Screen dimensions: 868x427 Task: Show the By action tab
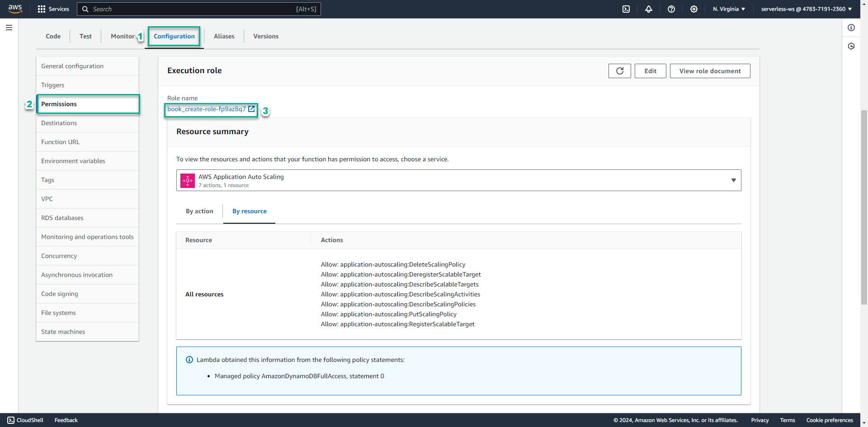(199, 211)
